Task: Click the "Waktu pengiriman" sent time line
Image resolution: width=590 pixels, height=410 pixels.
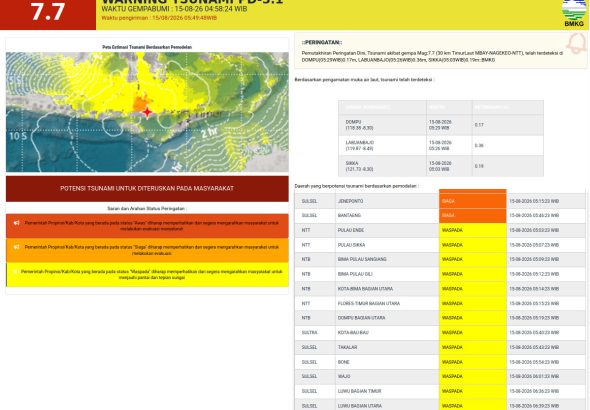Action: [x=159, y=18]
